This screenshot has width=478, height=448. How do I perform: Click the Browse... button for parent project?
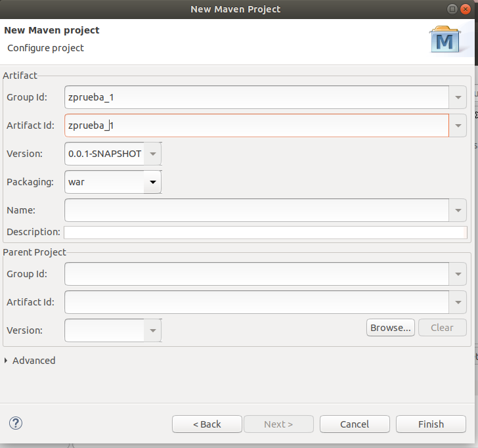(x=391, y=328)
